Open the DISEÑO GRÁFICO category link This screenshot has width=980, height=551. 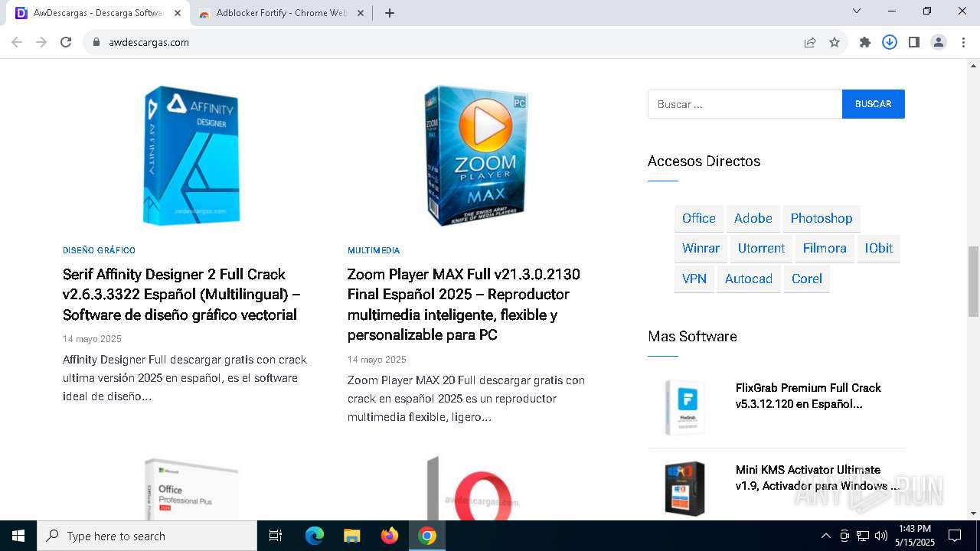pos(99,250)
